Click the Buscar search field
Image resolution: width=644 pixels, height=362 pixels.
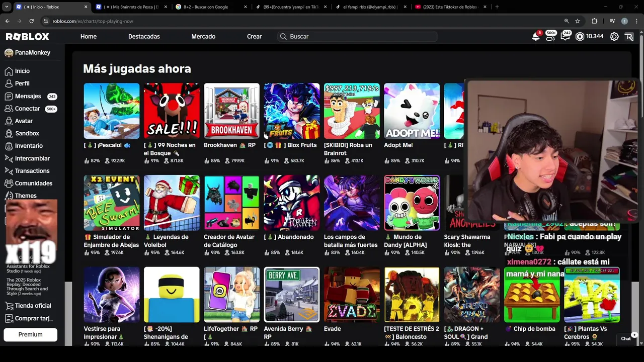tap(357, 37)
